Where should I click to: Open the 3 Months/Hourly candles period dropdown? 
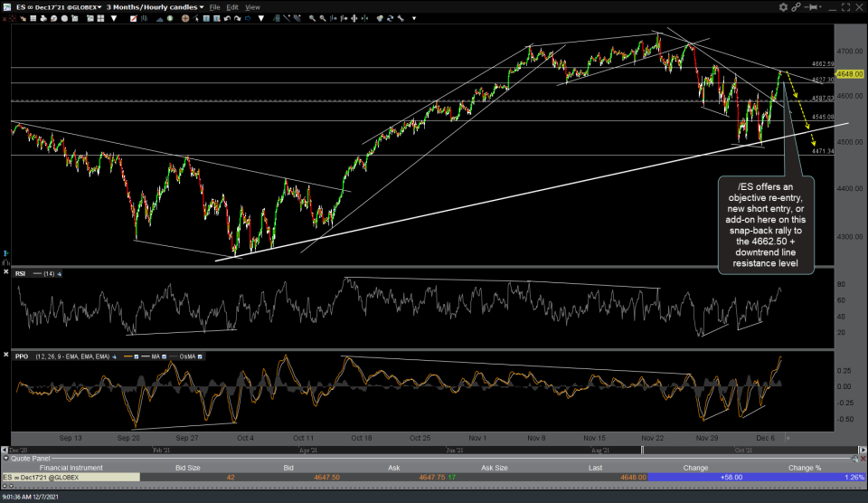tap(202, 7)
